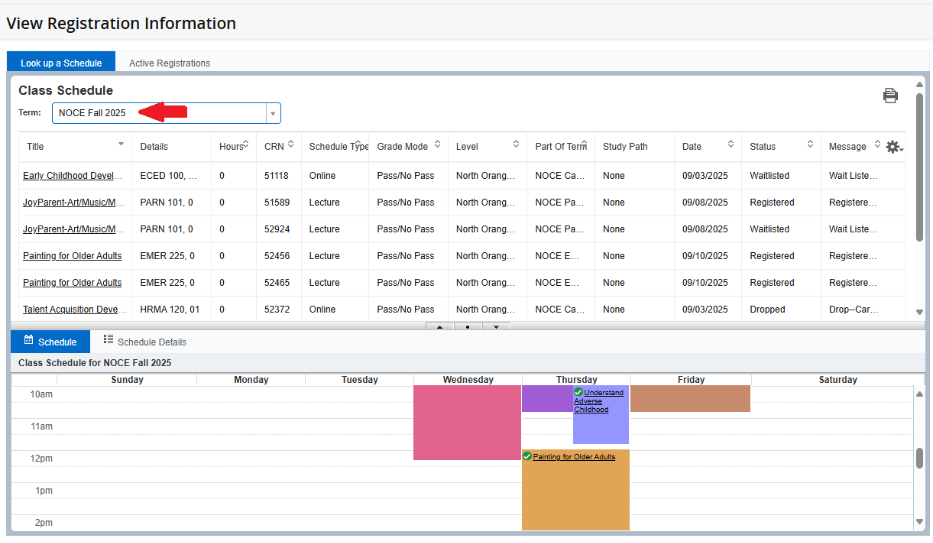933x543 pixels.
Task: Open the Talent Acquisition course link
Action: point(72,310)
